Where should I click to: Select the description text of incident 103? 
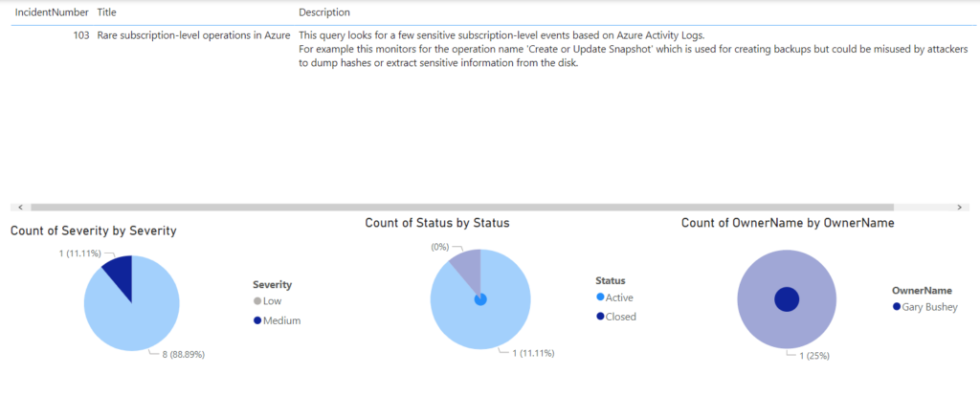pyautogui.click(x=634, y=50)
